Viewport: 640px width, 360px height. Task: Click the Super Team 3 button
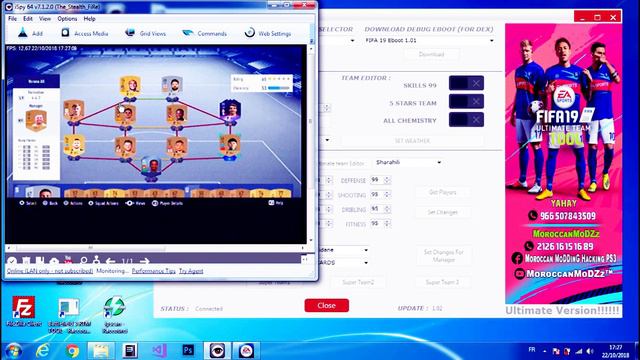coord(442,282)
